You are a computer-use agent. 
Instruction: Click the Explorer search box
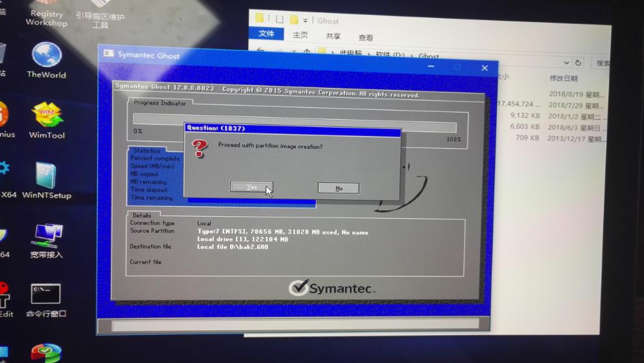coord(601,63)
